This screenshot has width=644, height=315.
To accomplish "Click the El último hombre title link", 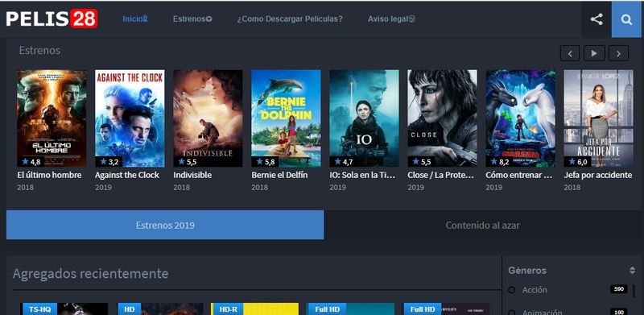I will click(49, 175).
